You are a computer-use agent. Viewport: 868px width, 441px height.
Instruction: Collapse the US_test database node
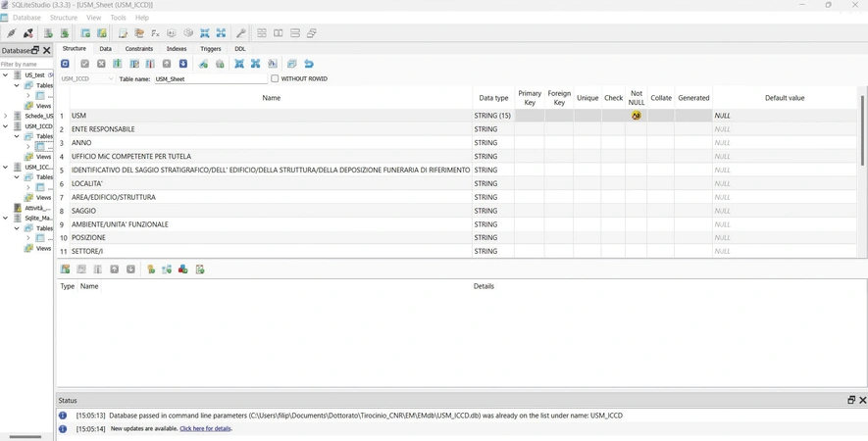[x=6, y=74]
